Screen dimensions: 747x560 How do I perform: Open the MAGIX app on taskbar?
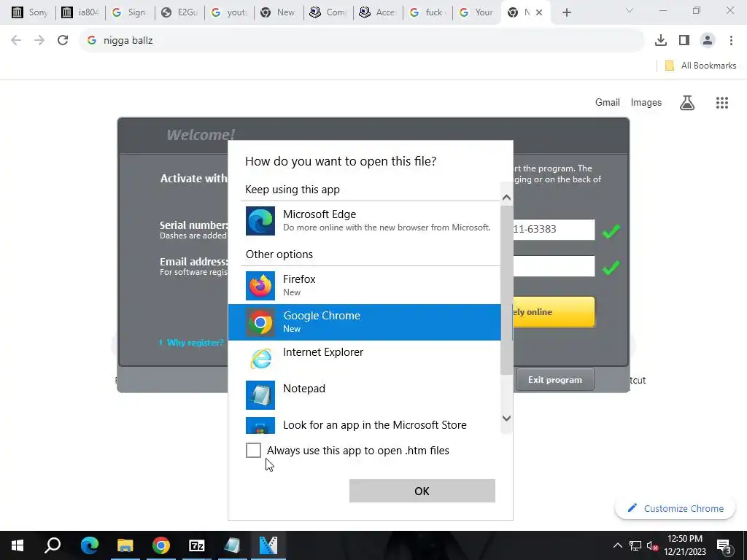(268, 545)
